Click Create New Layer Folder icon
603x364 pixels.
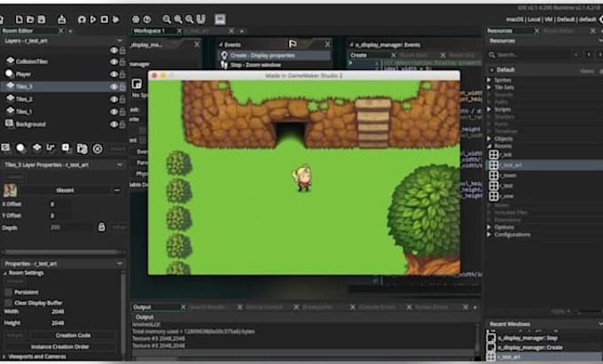coord(82,149)
